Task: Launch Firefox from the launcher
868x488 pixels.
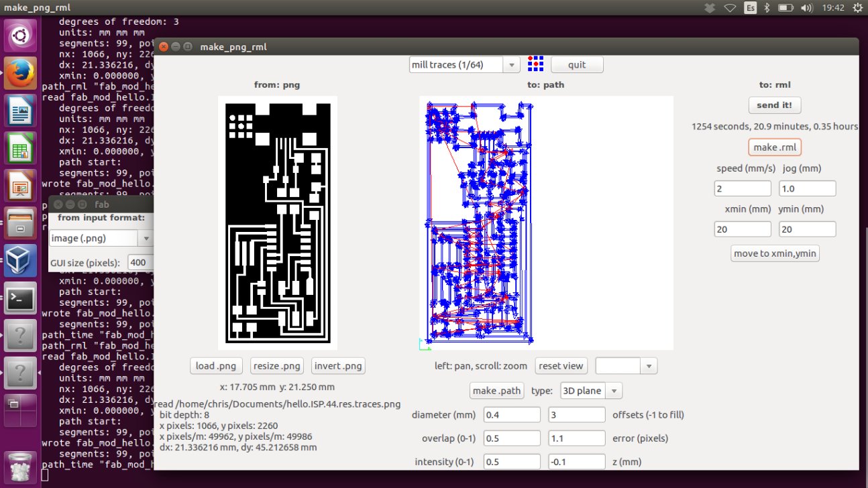Action: pos(20,72)
